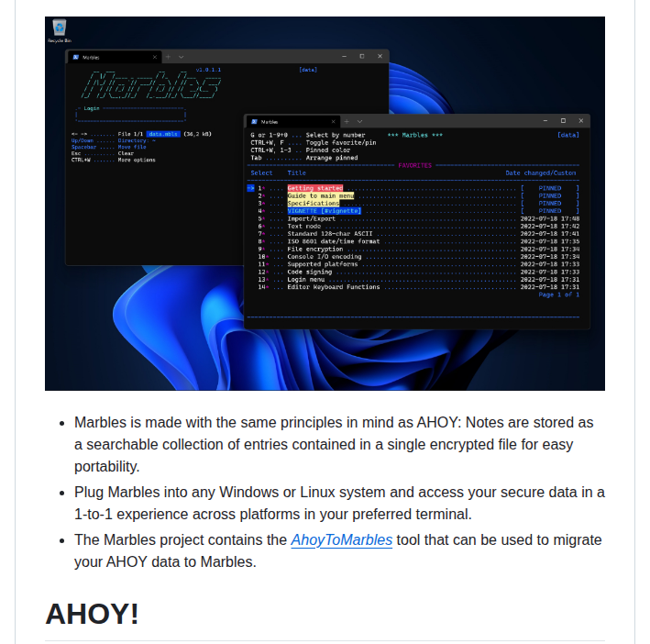The width and height of the screenshot is (650, 644).
Task: Select Standard 128-char ASCII entry
Action: point(329,233)
